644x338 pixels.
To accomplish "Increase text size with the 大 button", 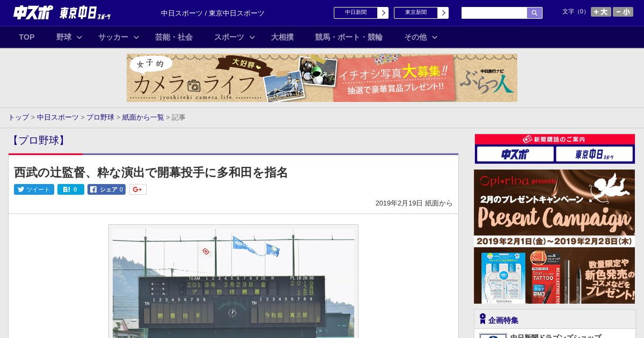I will 601,12.
